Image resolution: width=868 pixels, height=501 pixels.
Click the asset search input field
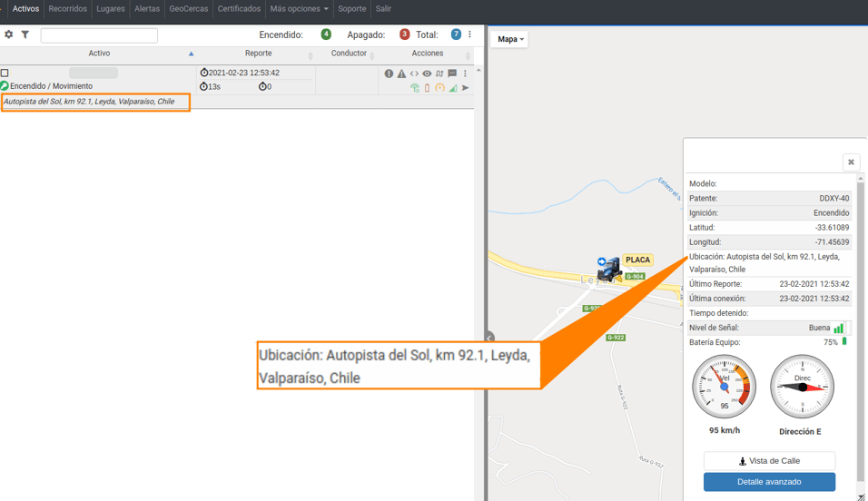pos(99,34)
